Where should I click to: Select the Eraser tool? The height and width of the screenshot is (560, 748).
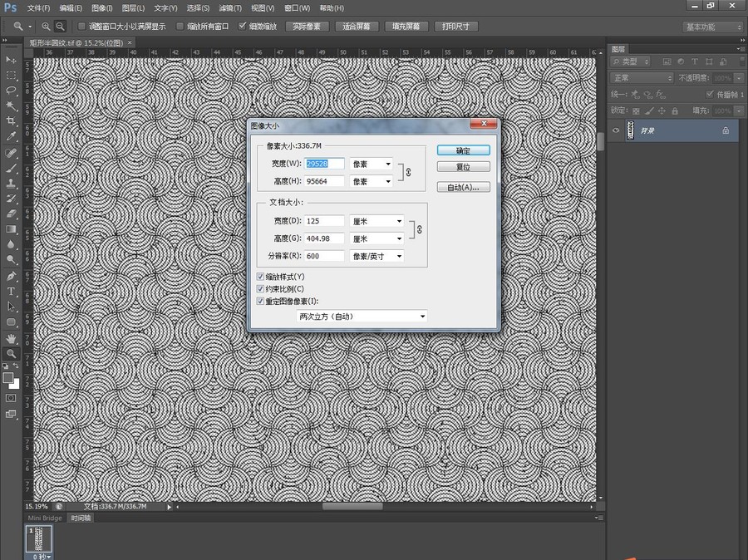point(11,214)
